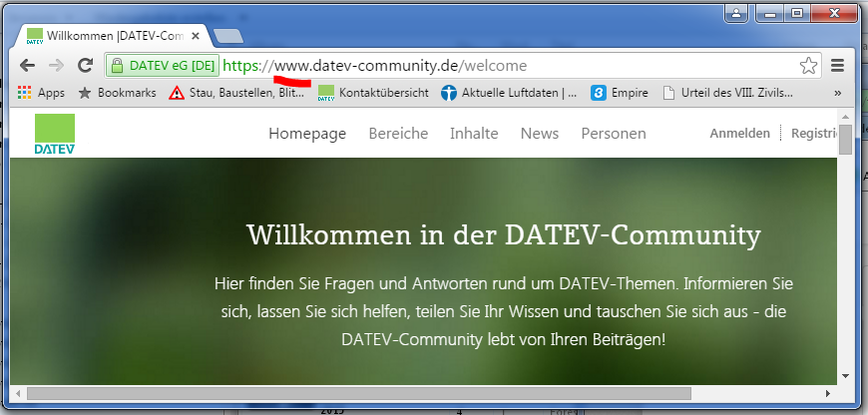Viewport: 868px width, 415px height.
Task: Click the vertical scrollbar thumb
Action: [845, 140]
